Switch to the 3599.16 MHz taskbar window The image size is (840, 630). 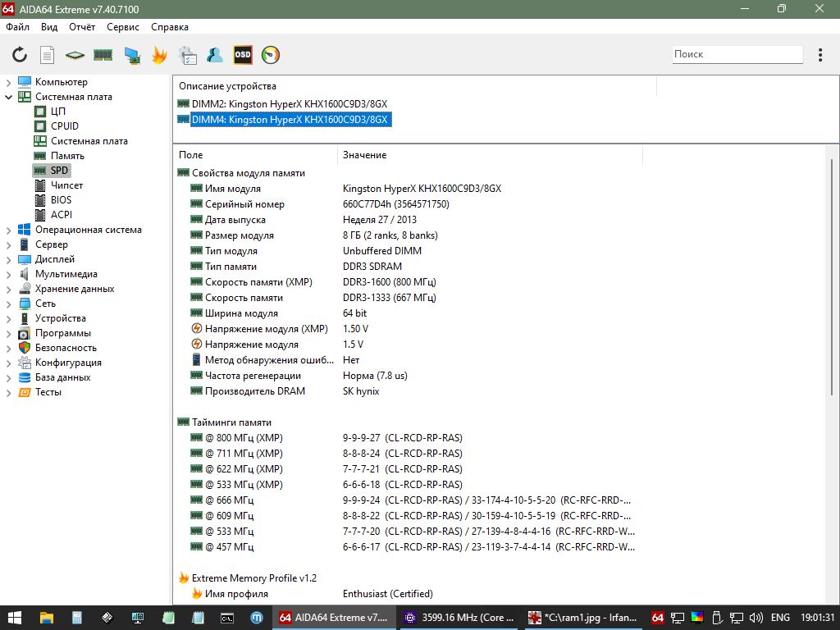click(459, 618)
